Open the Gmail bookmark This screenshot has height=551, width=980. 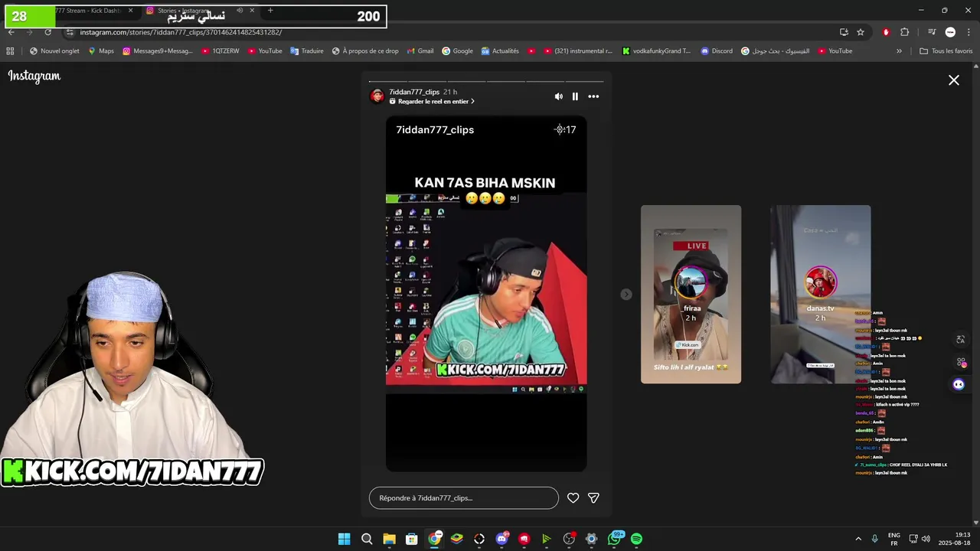420,51
